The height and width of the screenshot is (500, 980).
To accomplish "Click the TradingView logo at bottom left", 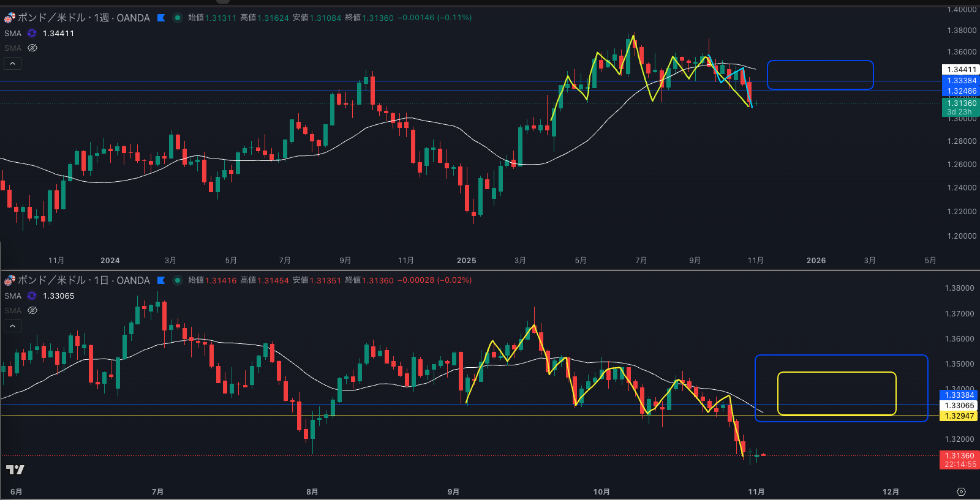I will coord(15,469).
